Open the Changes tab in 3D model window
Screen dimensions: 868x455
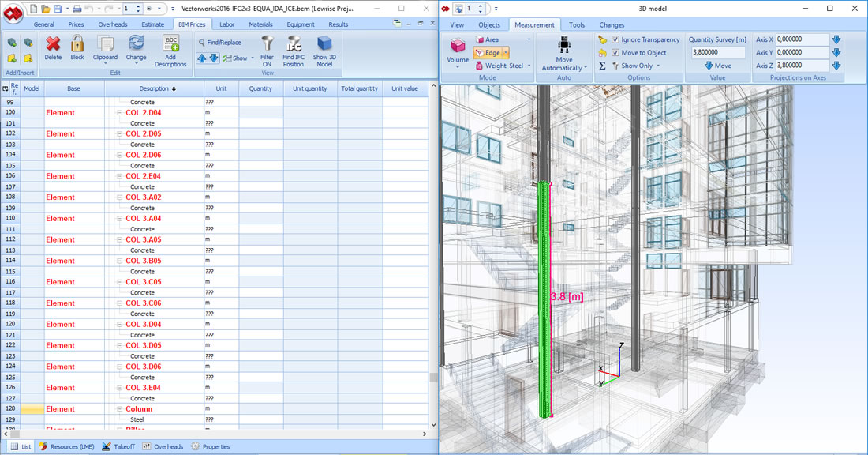612,25
